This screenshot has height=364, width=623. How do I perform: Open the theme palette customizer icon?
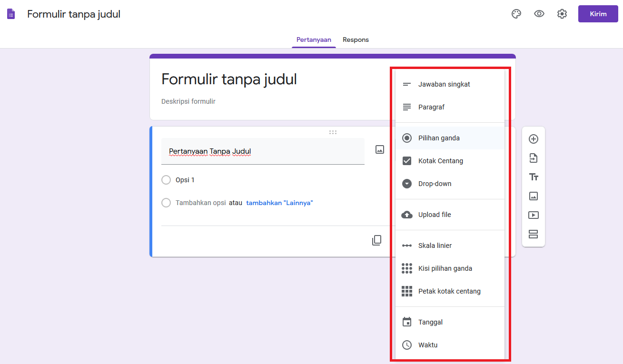click(516, 14)
